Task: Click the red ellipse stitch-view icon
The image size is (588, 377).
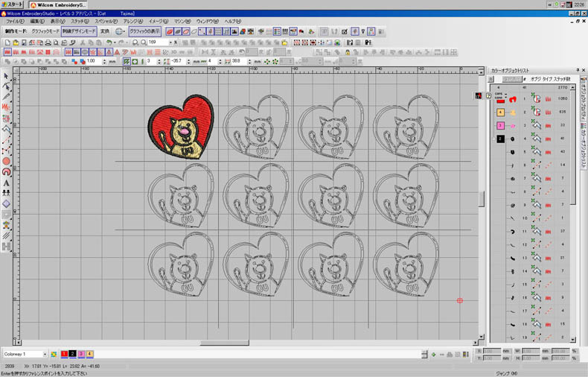Action: click(170, 31)
